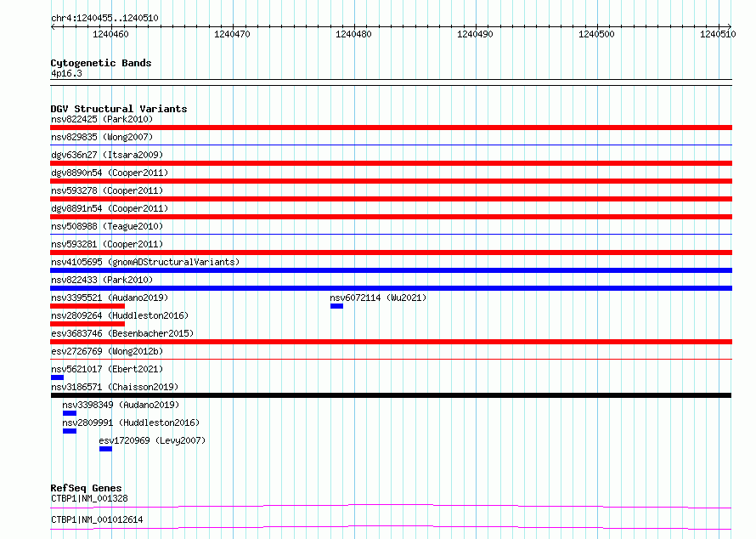Select nsv508988 (Teague2010) label
This screenshot has height=539, width=756.
click(107, 226)
